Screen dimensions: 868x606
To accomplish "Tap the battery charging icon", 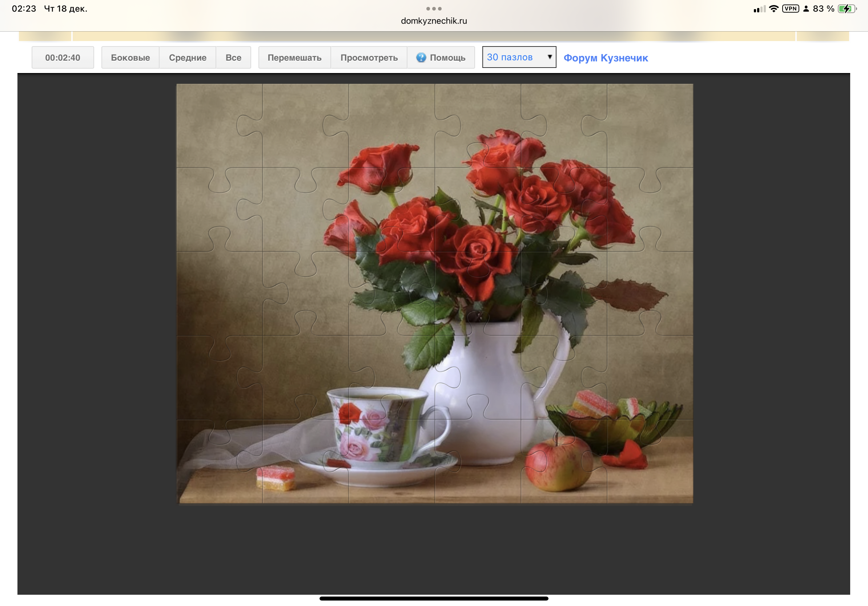I will point(847,9).
